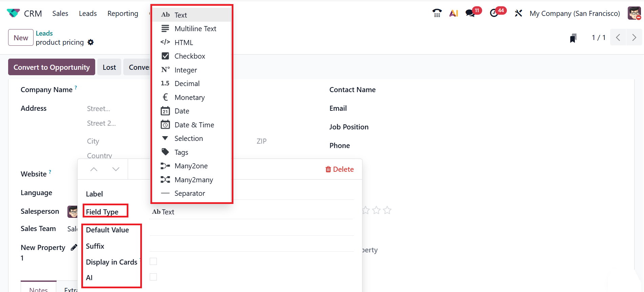
Task: Move property down with the chevron
Action: click(x=116, y=169)
